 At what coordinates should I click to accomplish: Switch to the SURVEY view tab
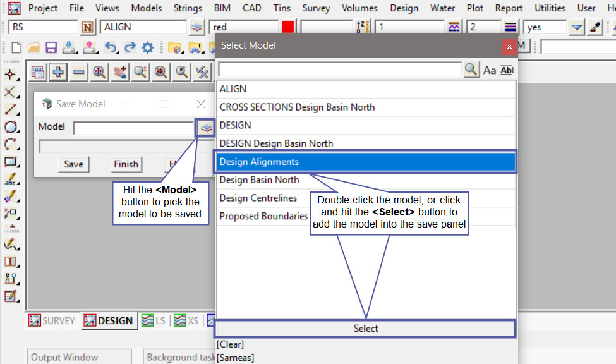(x=52, y=320)
